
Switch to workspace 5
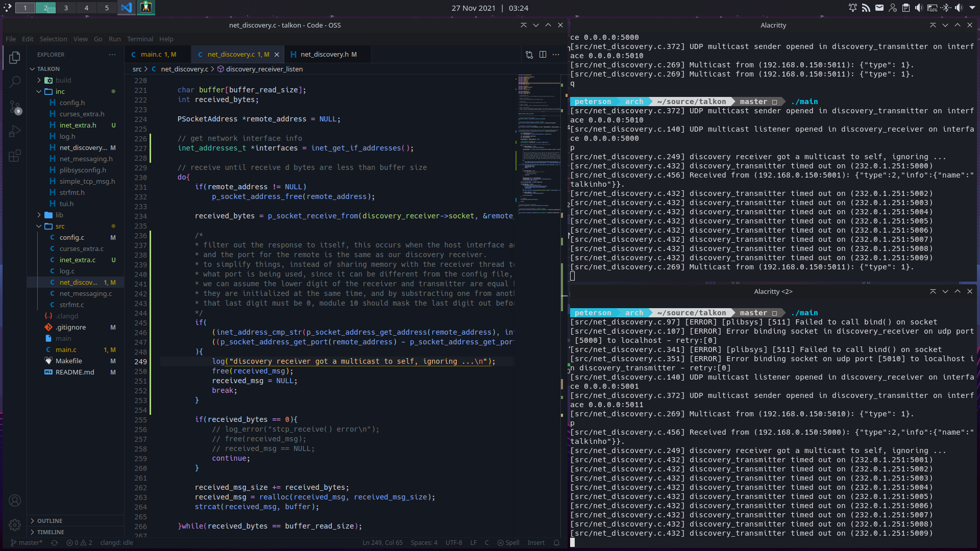pos(107,8)
